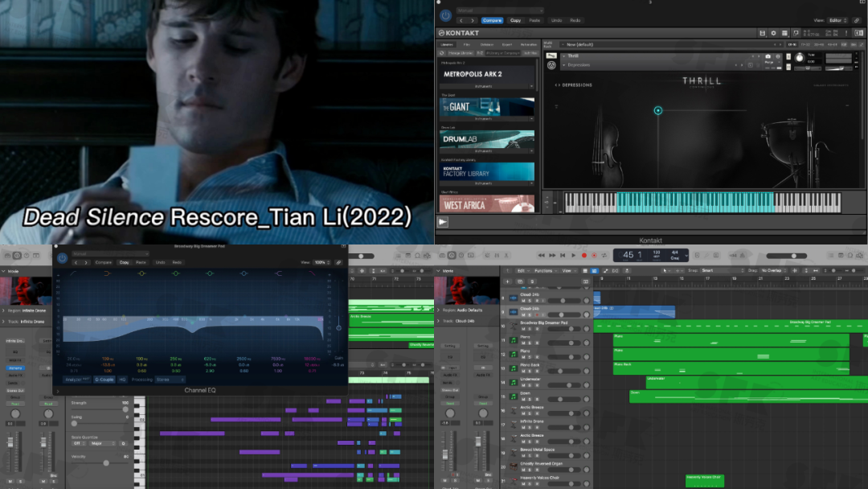Open the Kontakt Manual preset dropdown
This screenshot has width=868, height=489.
click(500, 10)
